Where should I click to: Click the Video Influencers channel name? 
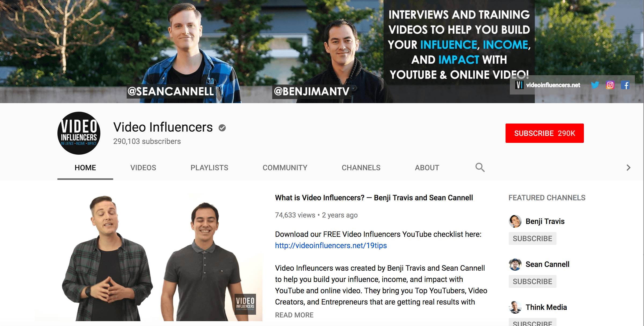point(163,127)
